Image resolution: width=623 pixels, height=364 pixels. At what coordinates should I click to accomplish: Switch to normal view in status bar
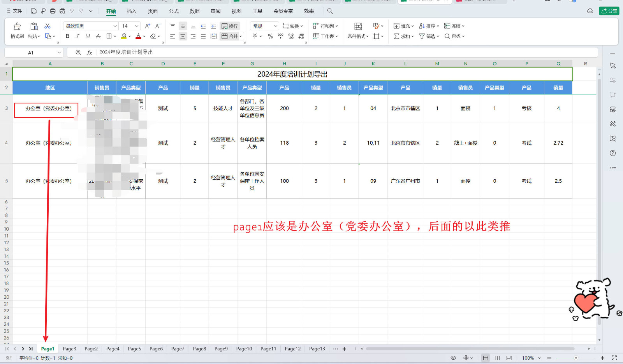tap(486, 358)
